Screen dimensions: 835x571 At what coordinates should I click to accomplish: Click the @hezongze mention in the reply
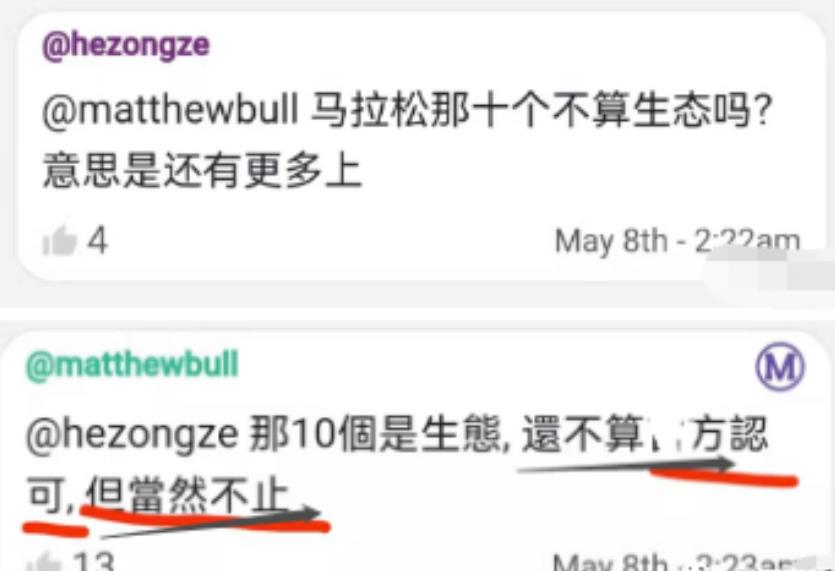click(132, 436)
